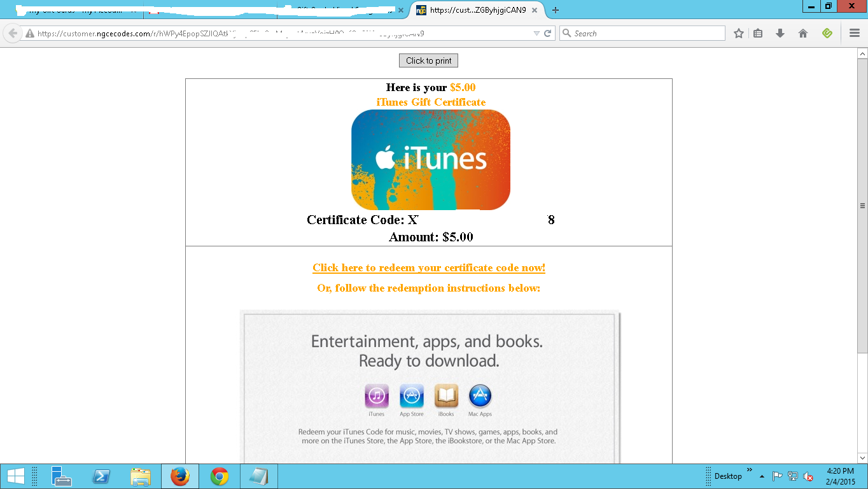This screenshot has width=868, height=489.
Task: Close the Firefox window
Action: 851,6
